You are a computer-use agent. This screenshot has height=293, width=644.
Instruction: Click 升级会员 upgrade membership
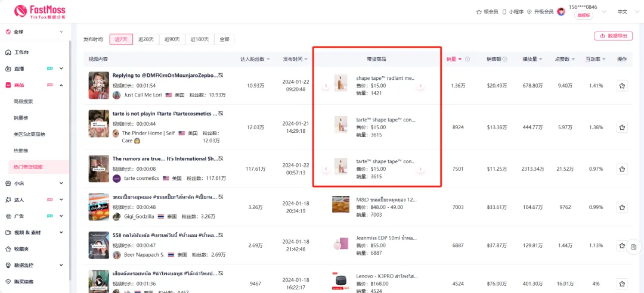[540, 12]
